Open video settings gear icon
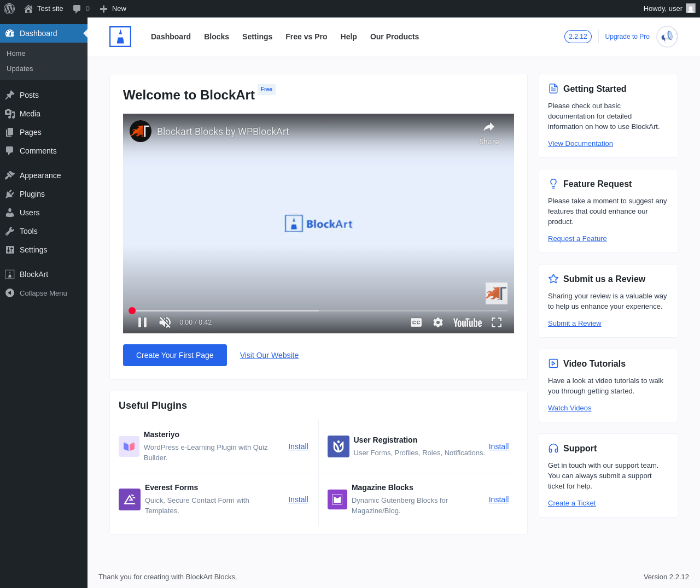Screen dimensions: 700x588 coord(438,322)
